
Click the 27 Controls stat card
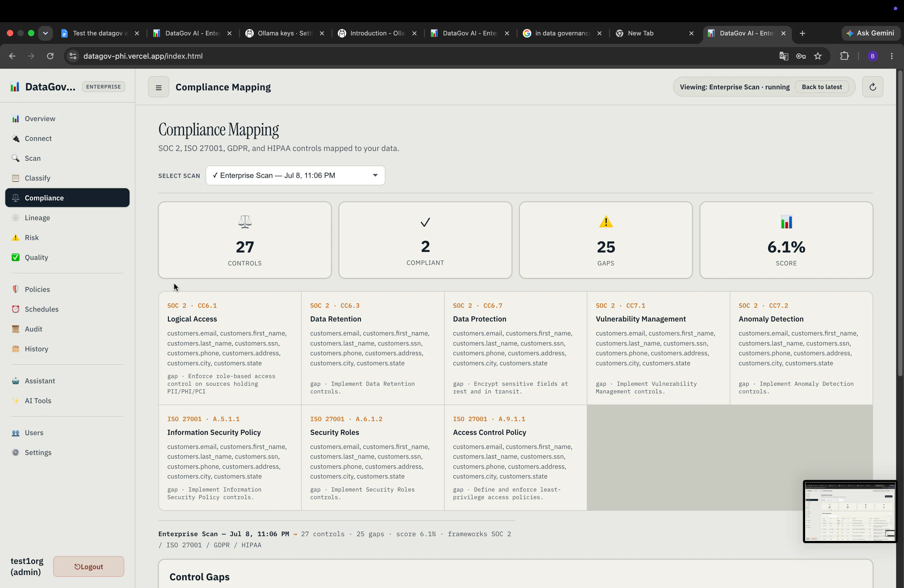pyautogui.click(x=245, y=240)
